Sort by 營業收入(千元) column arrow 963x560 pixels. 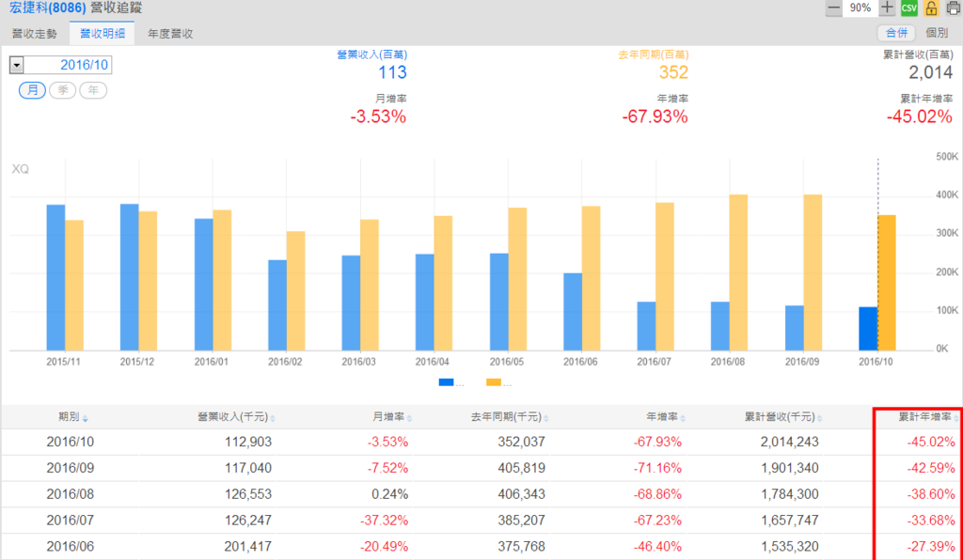(272, 418)
